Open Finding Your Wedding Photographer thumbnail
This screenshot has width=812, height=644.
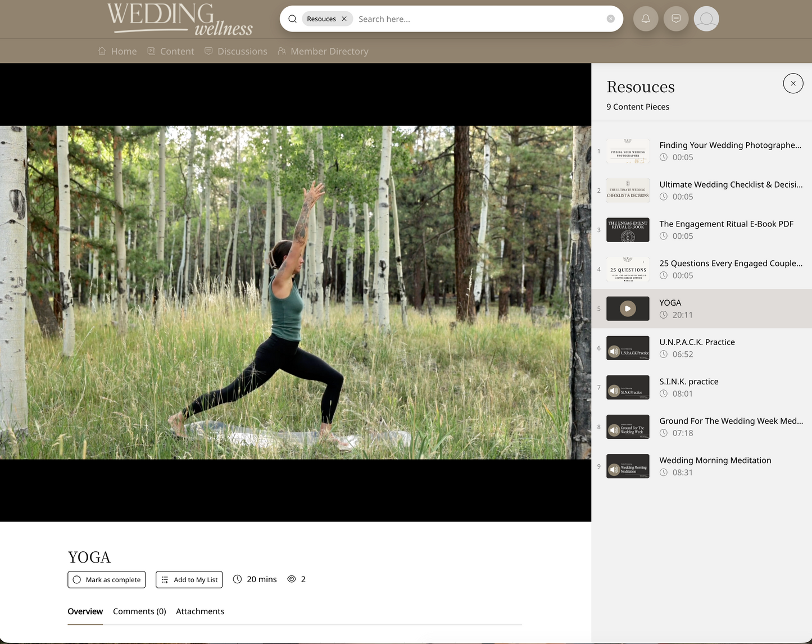click(x=628, y=151)
